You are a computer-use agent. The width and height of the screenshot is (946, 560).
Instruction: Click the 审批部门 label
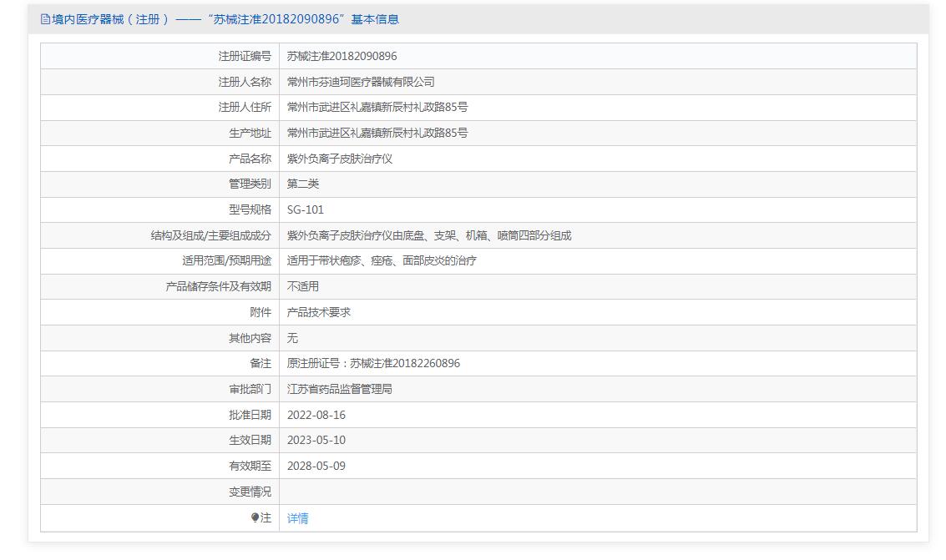click(x=250, y=390)
